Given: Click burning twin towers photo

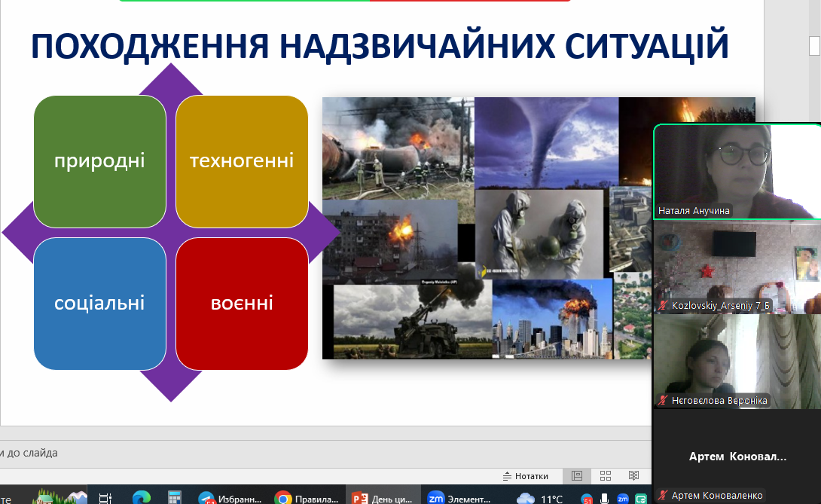Looking at the screenshot, I should (x=552, y=319).
